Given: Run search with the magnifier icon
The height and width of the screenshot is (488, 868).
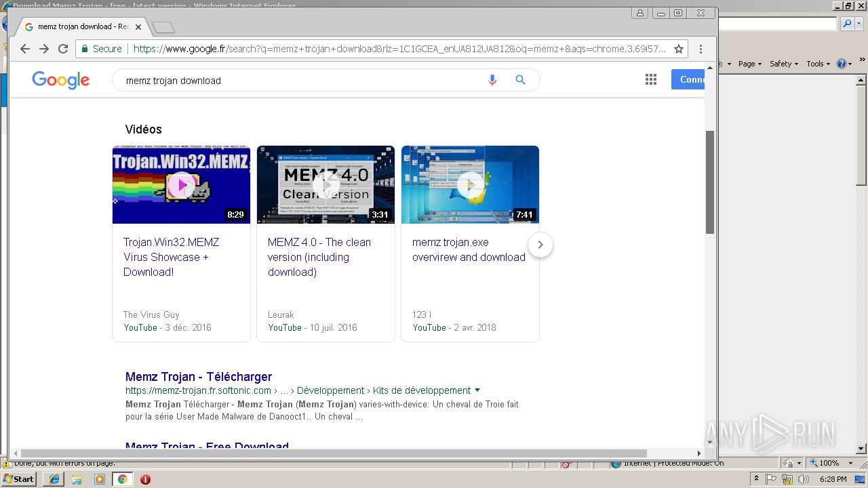Looking at the screenshot, I should [x=520, y=80].
